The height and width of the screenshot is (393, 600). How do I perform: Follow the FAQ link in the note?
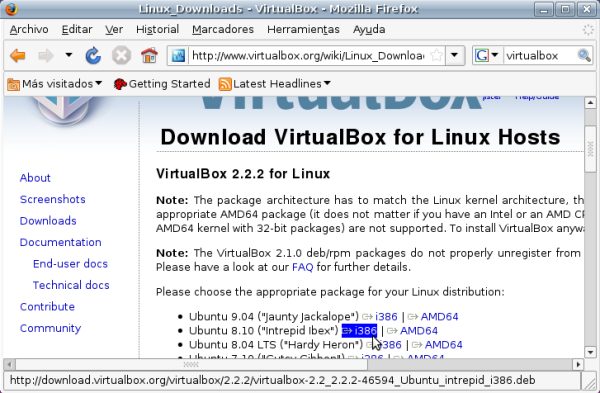(302, 267)
